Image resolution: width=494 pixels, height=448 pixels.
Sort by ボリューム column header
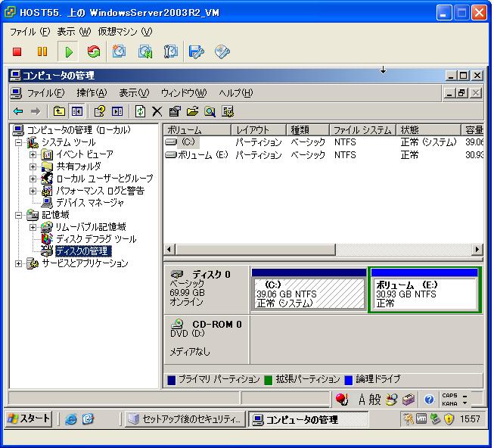tap(197, 130)
